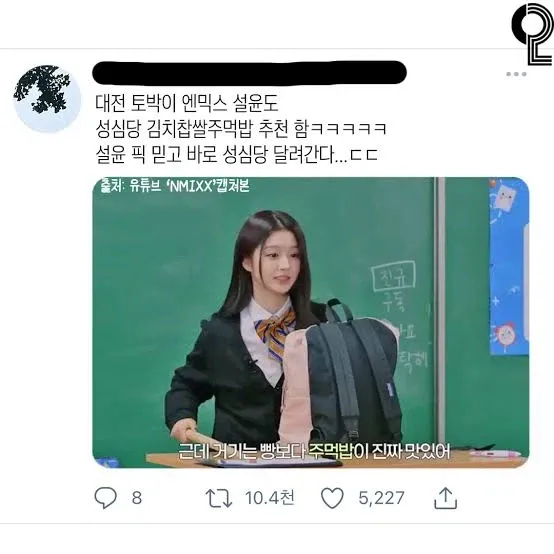Open the three-dot more options menu
Image resolution: width=554 pixels, height=554 pixels.
click(x=516, y=74)
